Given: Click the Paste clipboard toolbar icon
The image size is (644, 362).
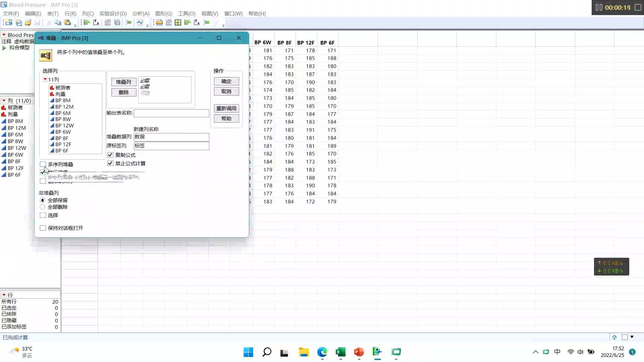Looking at the screenshot, I should [x=67, y=22].
